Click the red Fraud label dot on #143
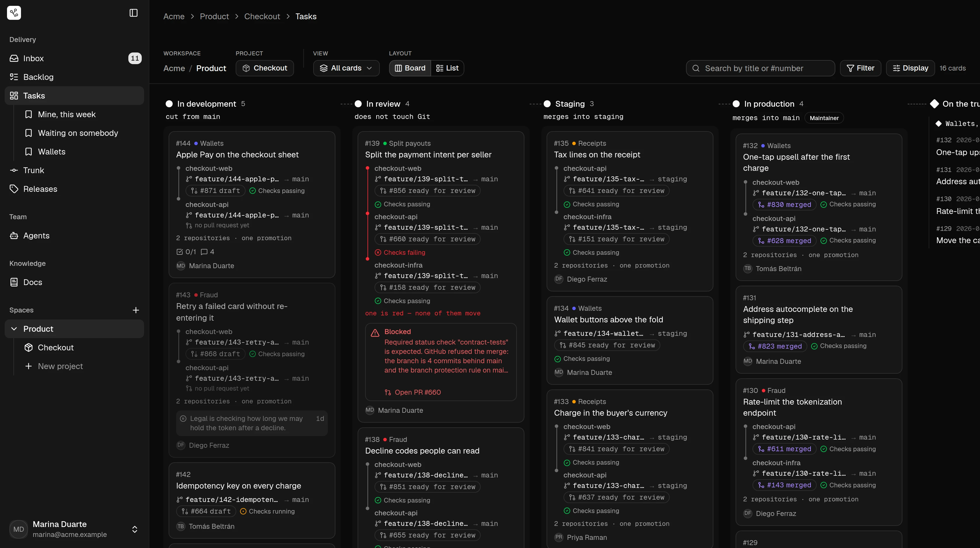980x548 pixels. pos(196,295)
